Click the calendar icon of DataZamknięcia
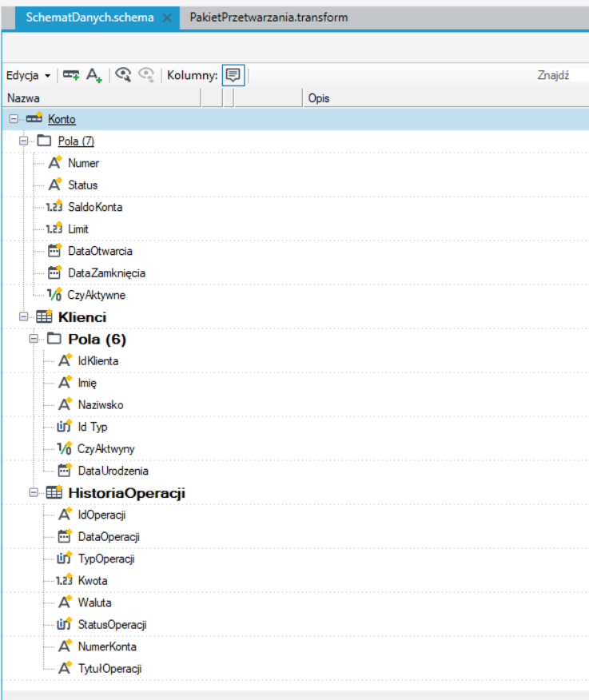 54,272
